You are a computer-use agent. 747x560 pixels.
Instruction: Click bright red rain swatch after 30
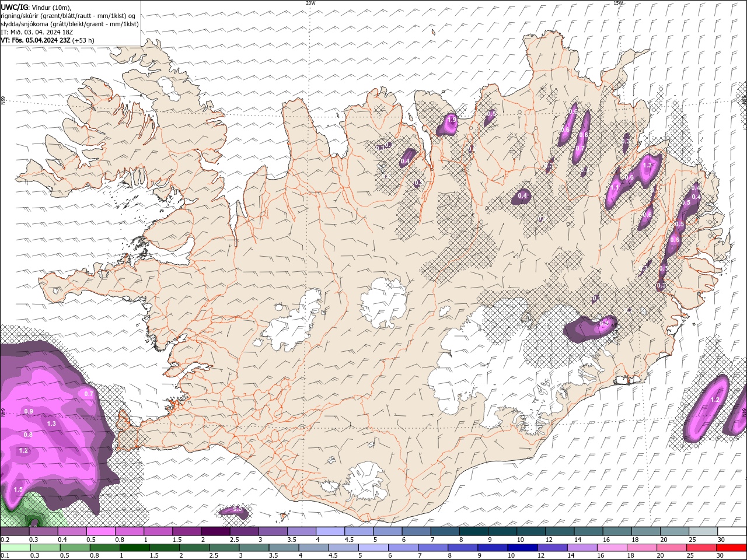coord(732,548)
